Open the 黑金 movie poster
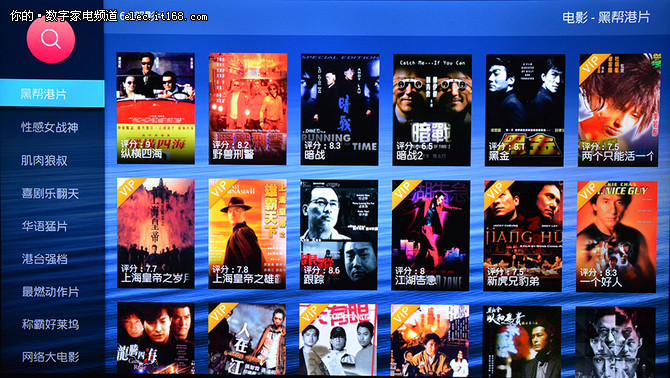670x378 pixels. [x=525, y=110]
